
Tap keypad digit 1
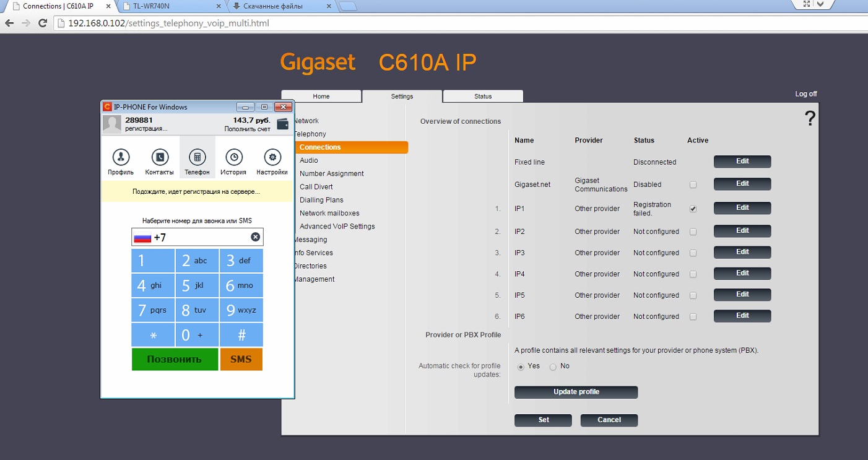pyautogui.click(x=153, y=261)
